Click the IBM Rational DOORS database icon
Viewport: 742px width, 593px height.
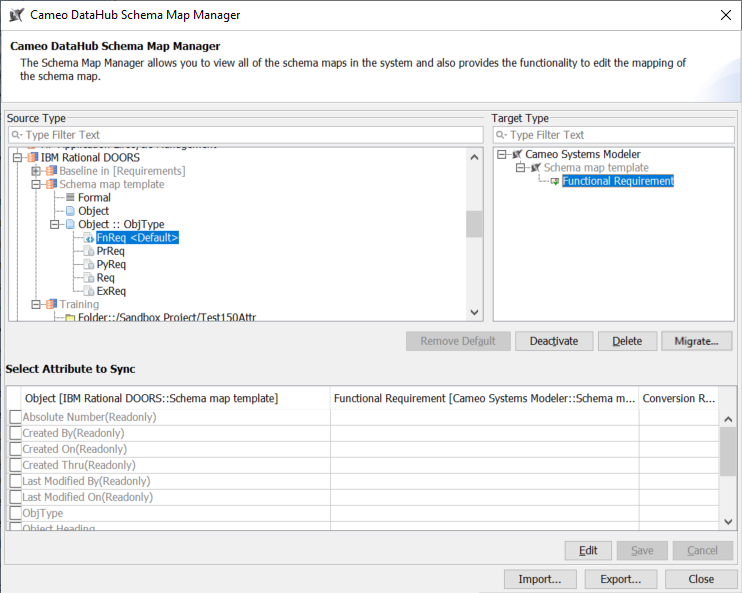pyautogui.click(x=33, y=158)
